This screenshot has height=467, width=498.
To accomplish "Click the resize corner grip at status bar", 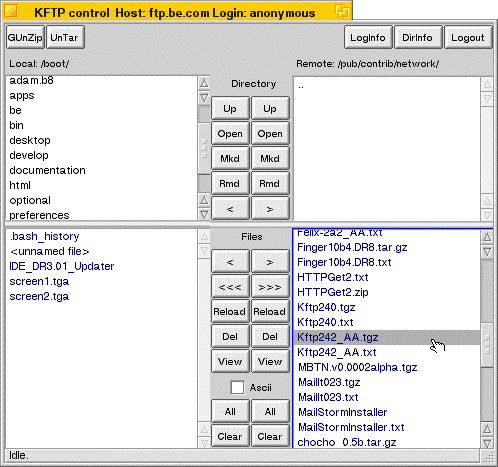I will 487,456.
